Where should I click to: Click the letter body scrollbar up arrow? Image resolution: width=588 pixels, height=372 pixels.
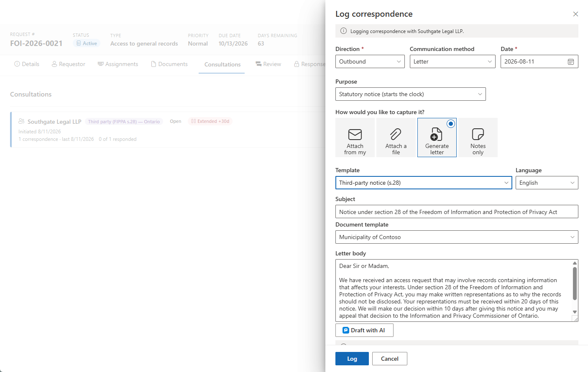575,263
